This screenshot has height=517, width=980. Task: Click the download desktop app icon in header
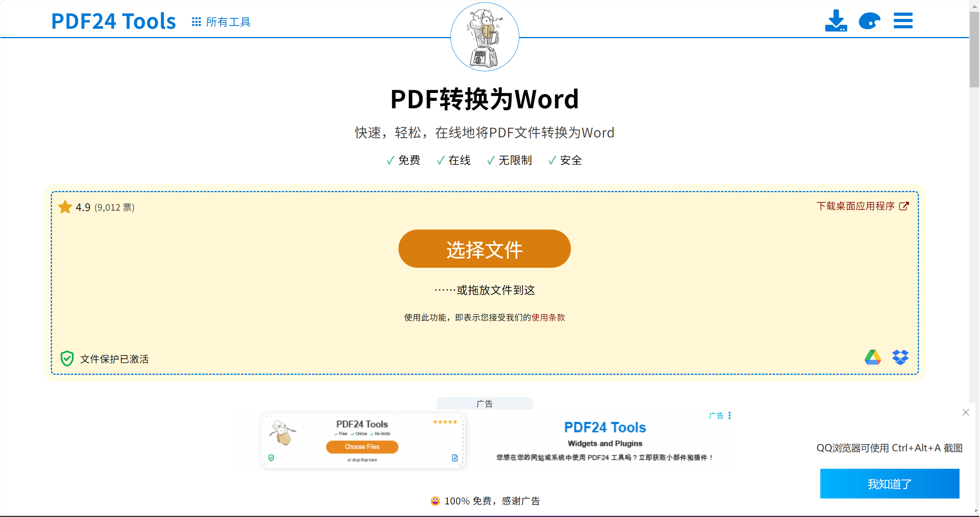point(836,21)
